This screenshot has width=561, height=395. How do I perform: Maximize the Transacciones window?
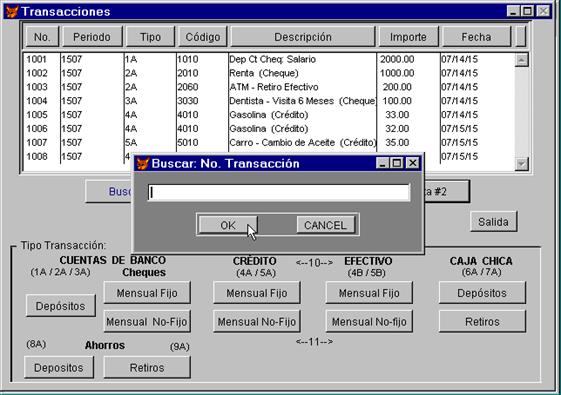tap(527, 11)
